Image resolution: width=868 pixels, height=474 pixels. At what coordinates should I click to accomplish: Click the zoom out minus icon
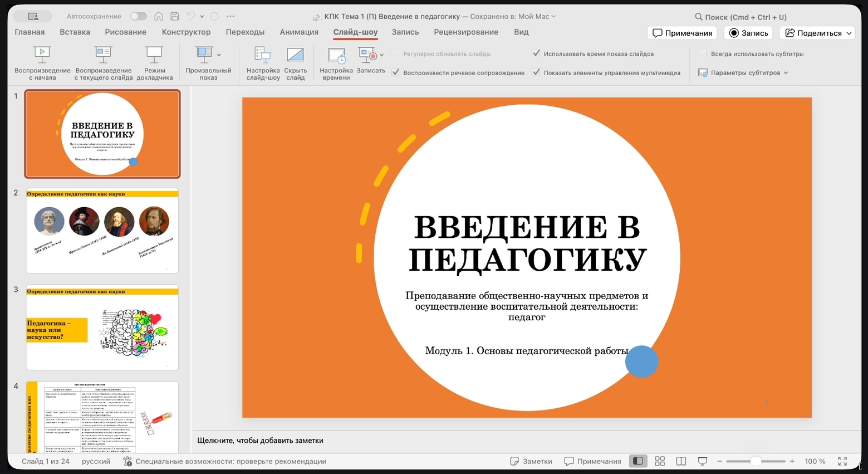(x=720, y=461)
